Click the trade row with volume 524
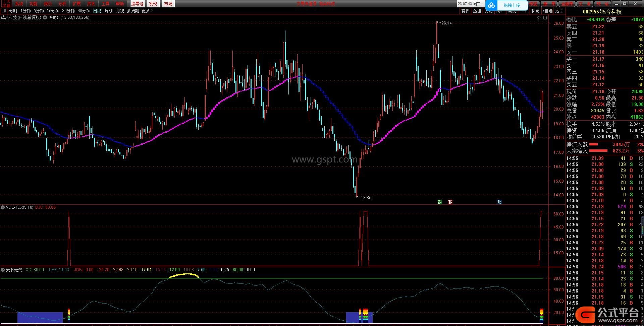The width and height of the screenshot is (644, 326). click(x=605, y=207)
